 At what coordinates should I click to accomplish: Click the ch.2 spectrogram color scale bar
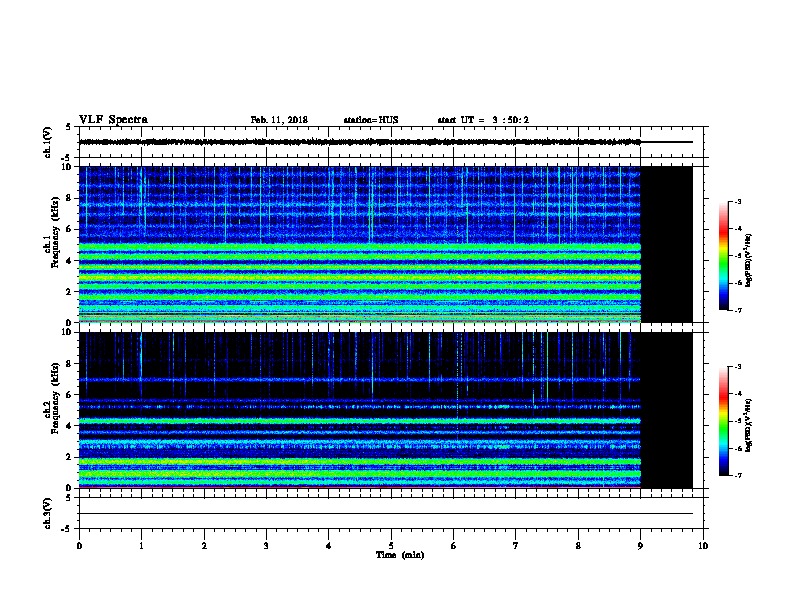click(x=723, y=421)
